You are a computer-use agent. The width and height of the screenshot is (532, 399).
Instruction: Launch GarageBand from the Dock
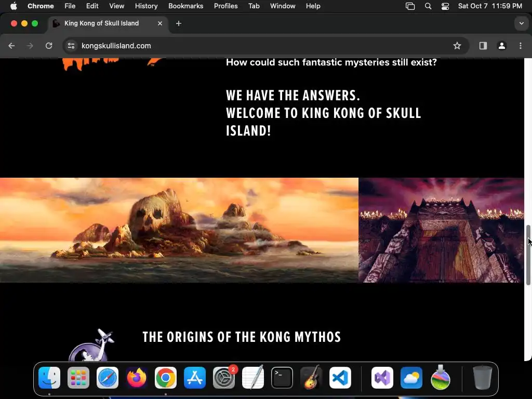[x=311, y=378]
